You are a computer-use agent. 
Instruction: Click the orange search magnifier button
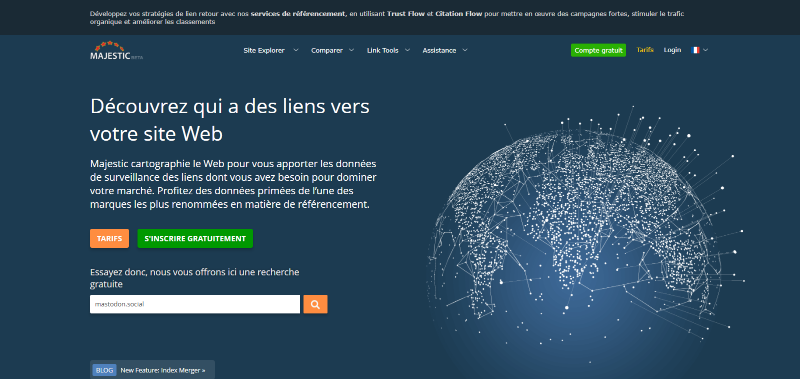315,304
